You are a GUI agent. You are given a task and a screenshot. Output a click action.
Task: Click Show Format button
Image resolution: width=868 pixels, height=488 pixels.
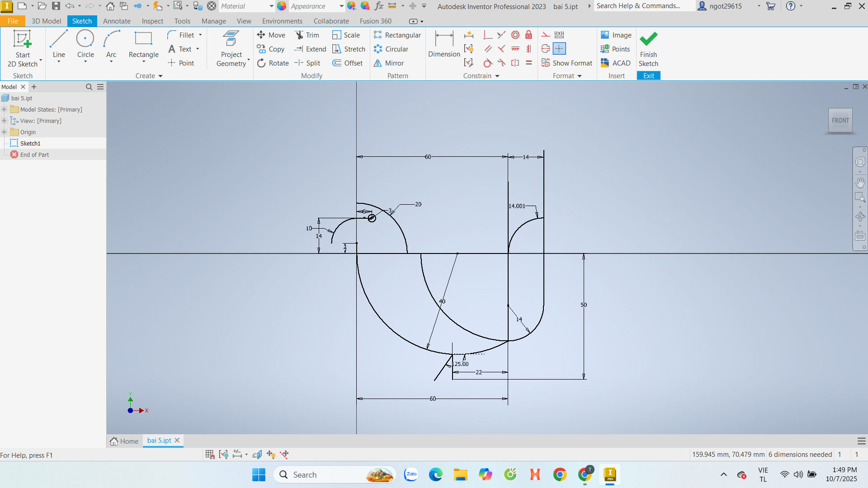[x=567, y=63]
